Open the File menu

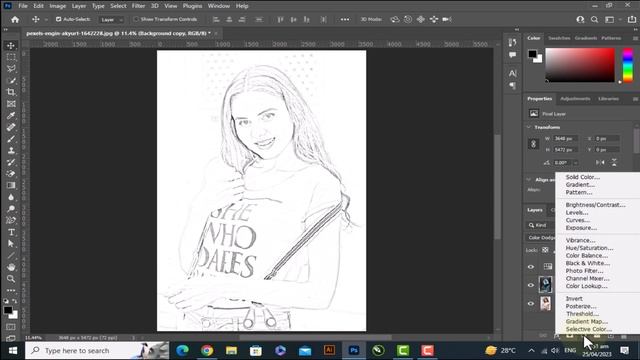coord(23,6)
